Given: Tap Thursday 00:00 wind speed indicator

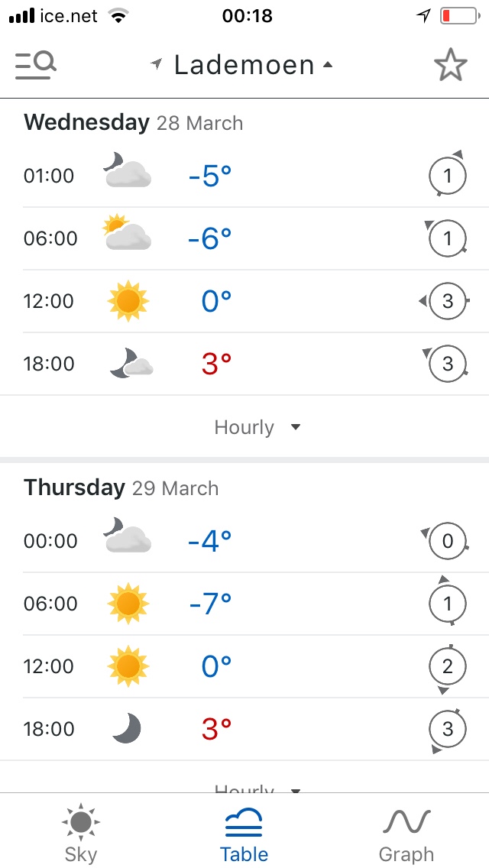Looking at the screenshot, I should tap(447, 542).
